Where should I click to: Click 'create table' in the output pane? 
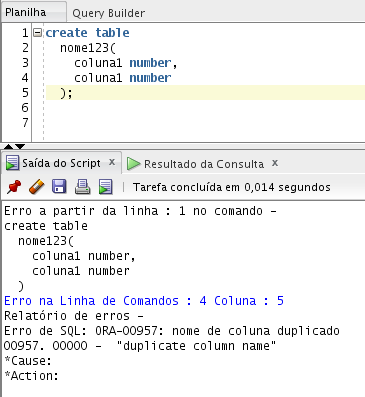coord(46,226)
